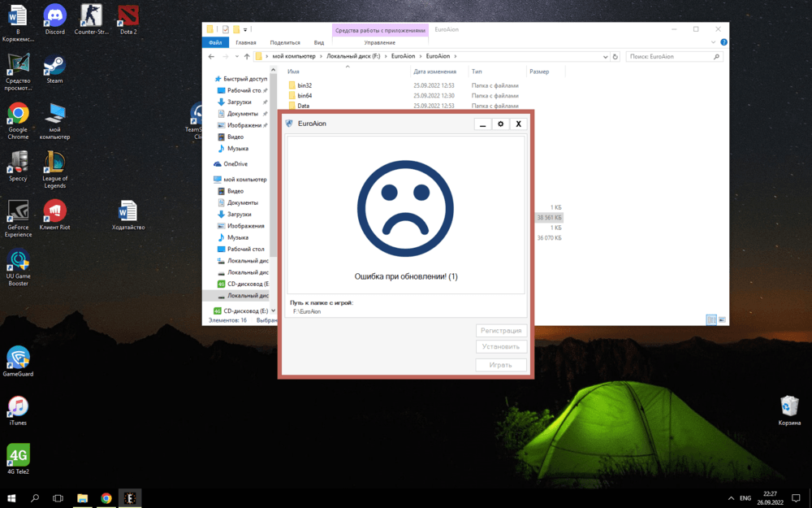Click the Регистрация button
Screen dimensions: 812x508
click(x=501, y=331)
